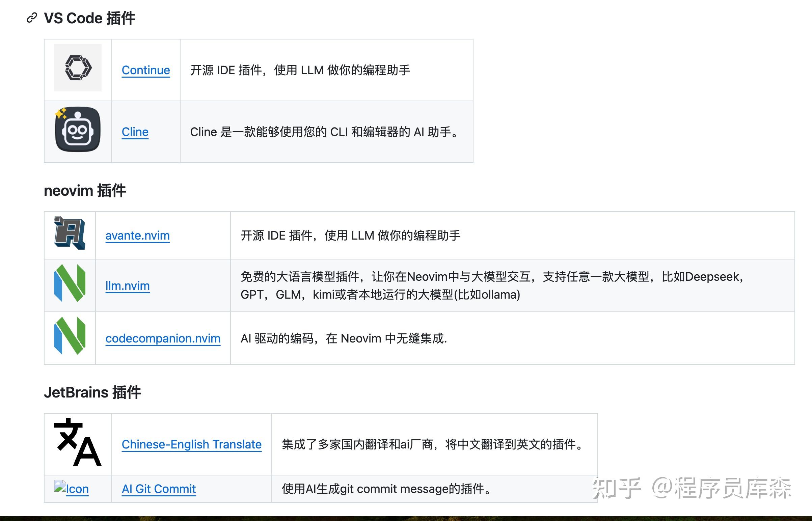Open the codecompanion.nvim link
Screen dimensions: 812x521
[x=163, y=338]
